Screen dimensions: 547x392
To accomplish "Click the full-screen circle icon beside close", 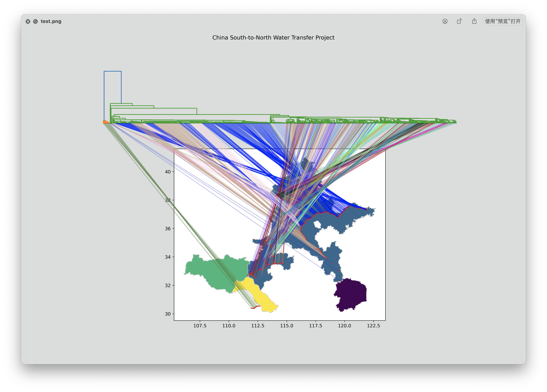I will coord(35,21).
